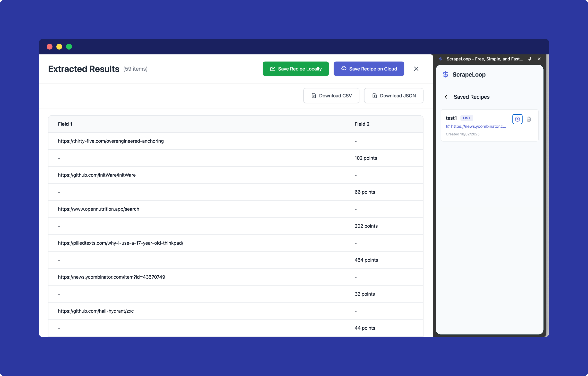This screenshot has width=588, height=376.
Task: Click the 44 points cell
Action: 364,328
